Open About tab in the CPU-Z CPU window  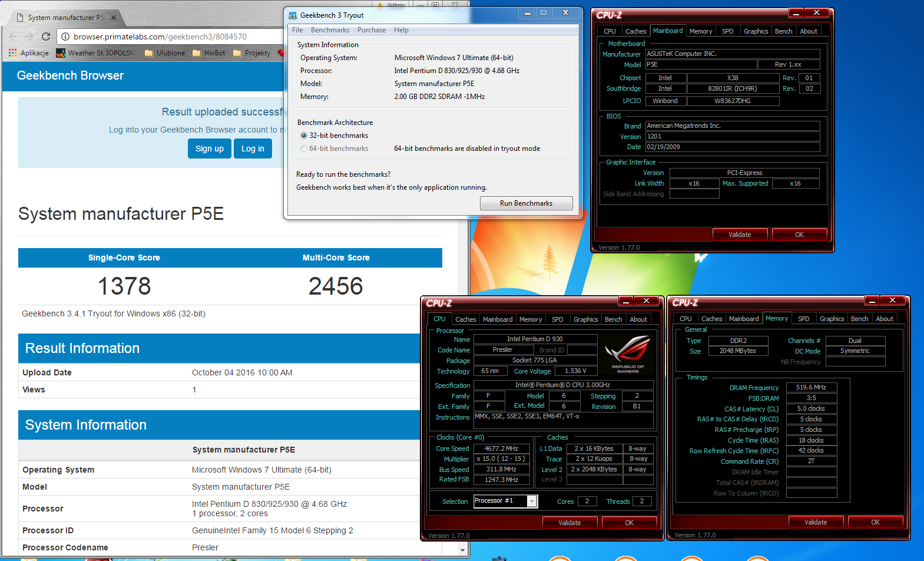[638, 319]
